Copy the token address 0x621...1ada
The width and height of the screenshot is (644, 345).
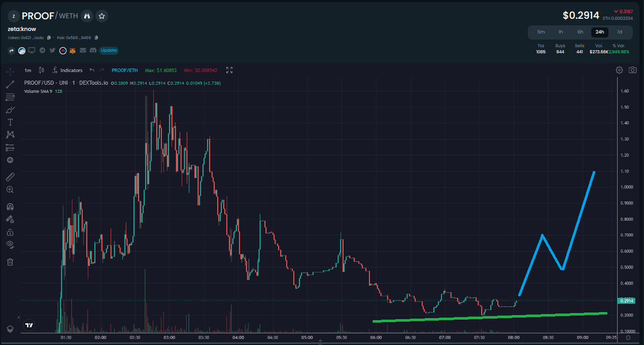[49, 38]
